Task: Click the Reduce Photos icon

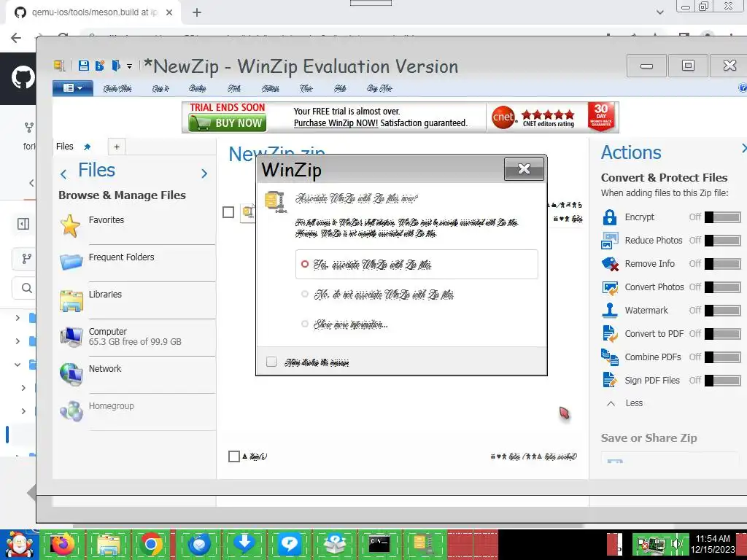Action: click(x=610, y=241)
